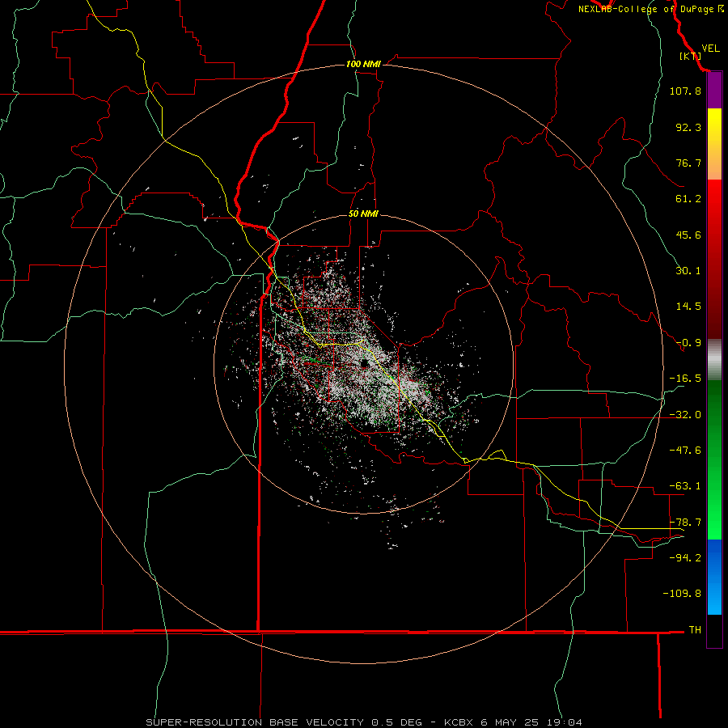Select the 76.7 scale value
This screenshot has height=728, width=728.
pos(688,163)
